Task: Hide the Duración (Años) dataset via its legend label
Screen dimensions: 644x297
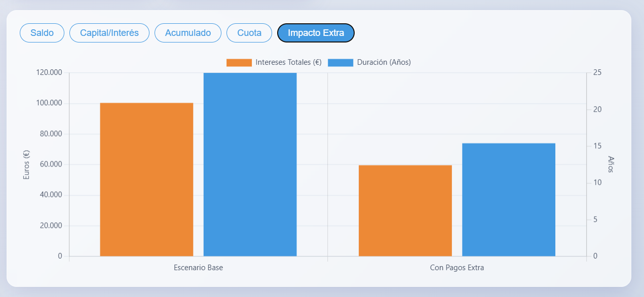Action: (x=384, y=62)
